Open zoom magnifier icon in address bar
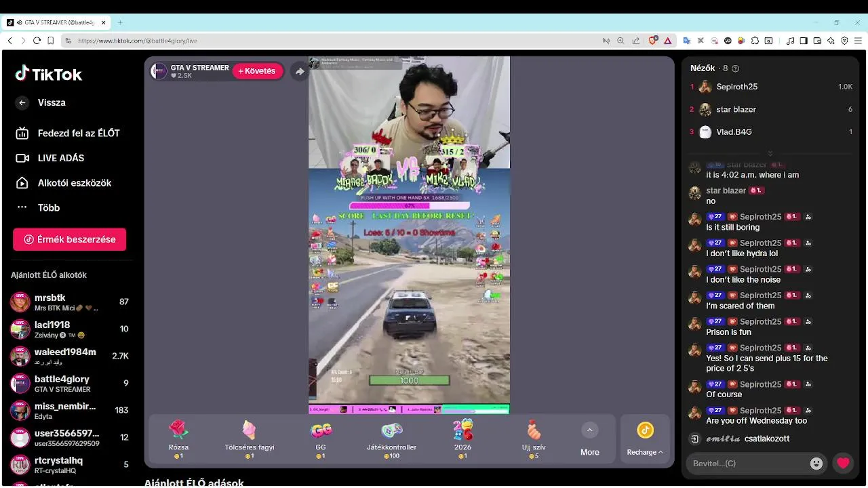The image size is (868, 488). (620, 41)
